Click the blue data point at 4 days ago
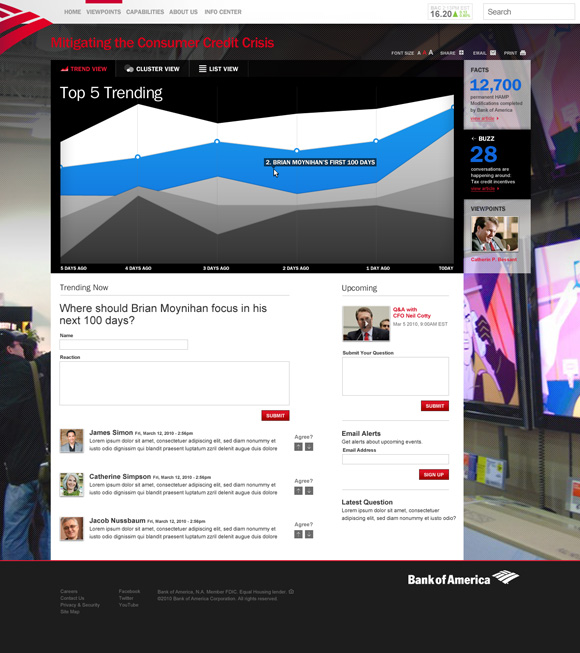This screenshot has width=580, height=653. point(137,157)
